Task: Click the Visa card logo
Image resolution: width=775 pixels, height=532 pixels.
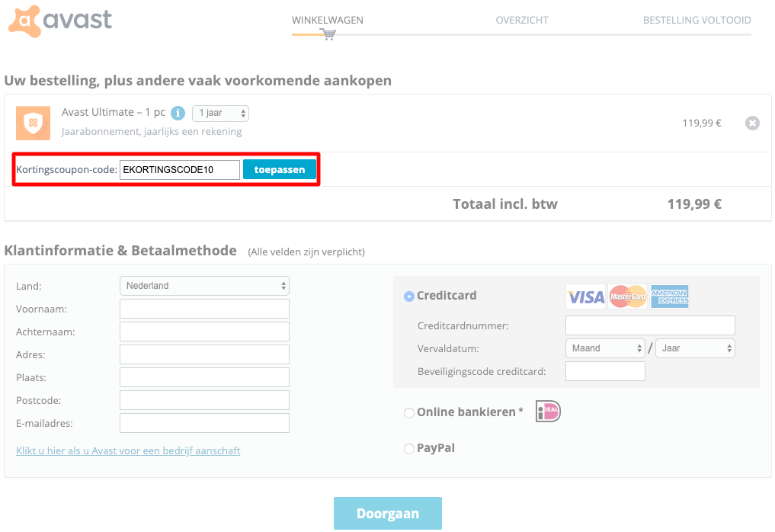Action: [586, 296]
